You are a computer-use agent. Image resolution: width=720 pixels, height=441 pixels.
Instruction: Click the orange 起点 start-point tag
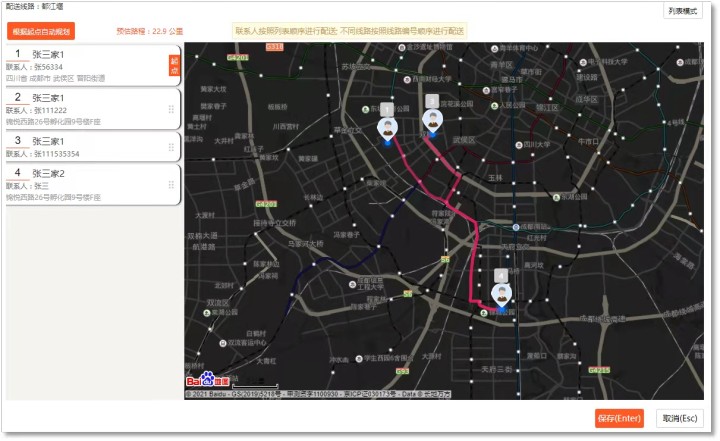(173, 66)
